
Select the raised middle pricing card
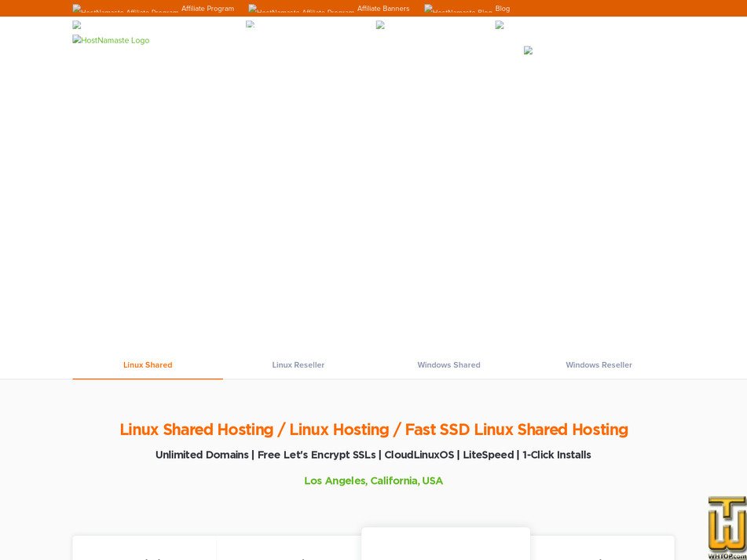coord(445,546)
